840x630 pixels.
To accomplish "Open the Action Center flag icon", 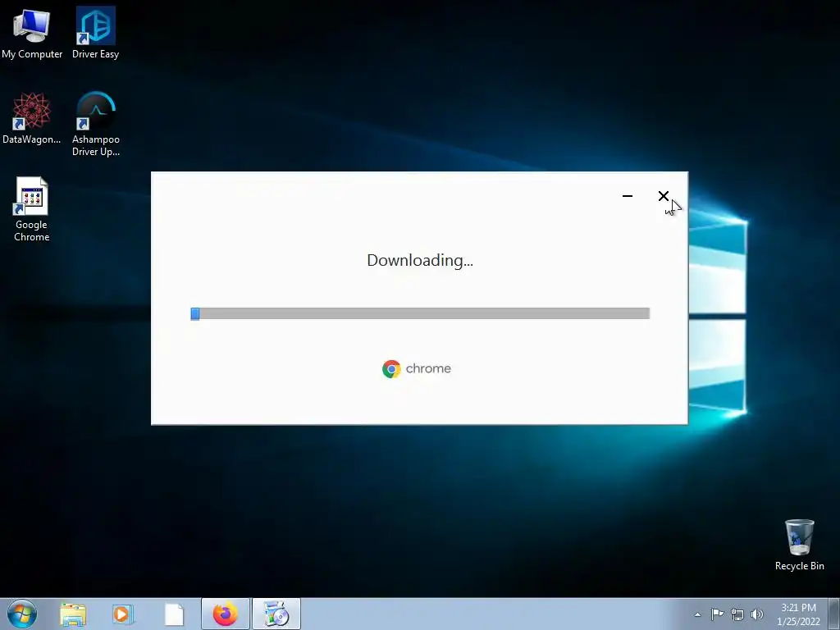I will pyautogui.click(x=717, y=614).
